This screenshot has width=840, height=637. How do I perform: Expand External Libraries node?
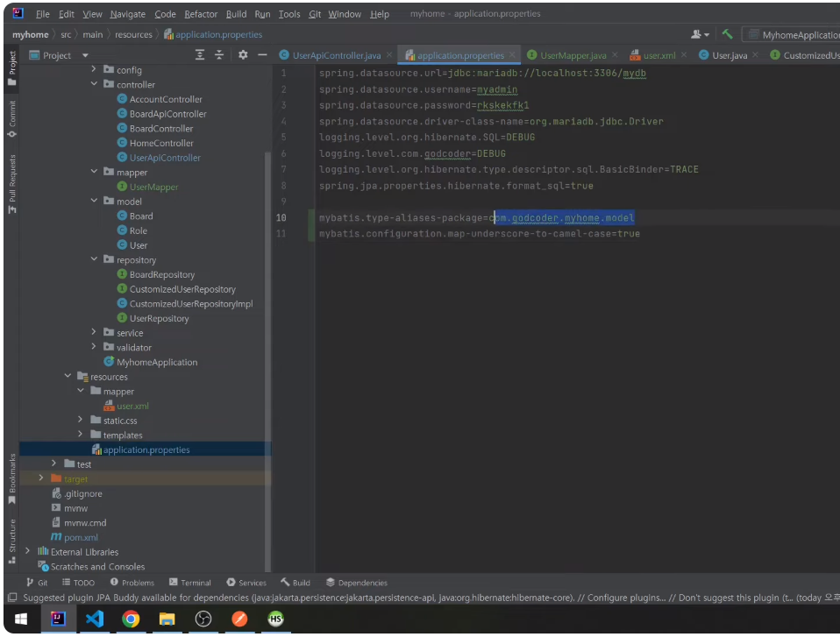tap(28, 551)
